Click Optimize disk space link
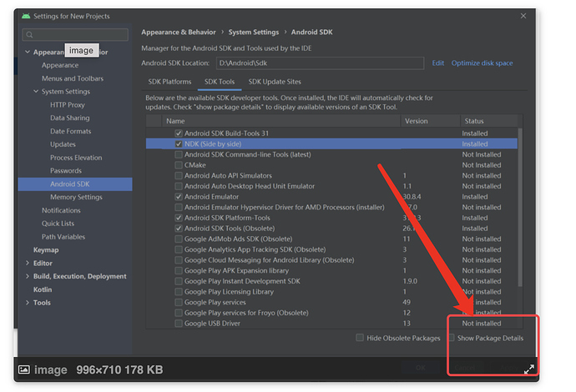Image resolution: width=576 pixels, height=392 pixels. coord(482,63)
